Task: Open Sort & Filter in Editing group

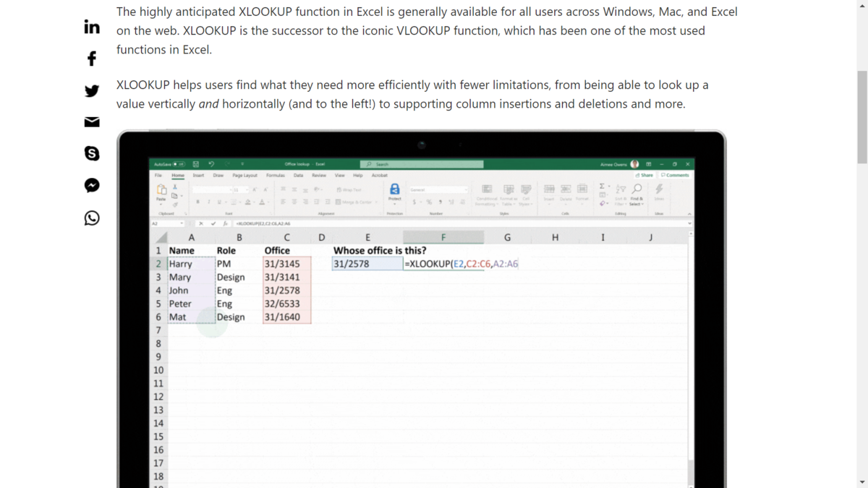Action: 621,194
